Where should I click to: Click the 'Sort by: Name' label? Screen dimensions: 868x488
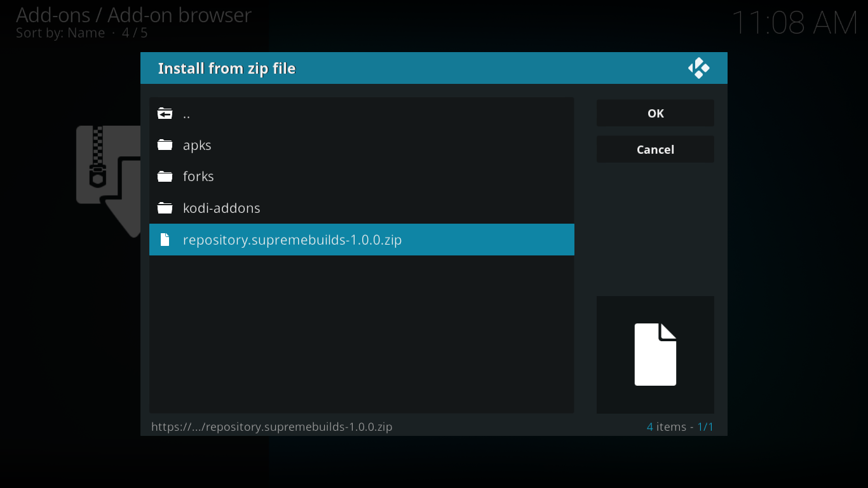pos(60,32)
